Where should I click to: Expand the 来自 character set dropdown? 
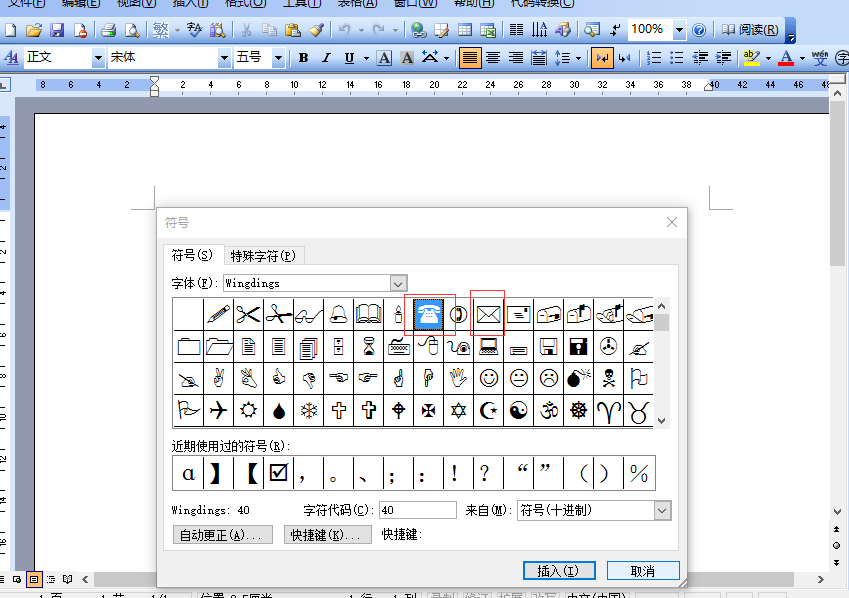[662, 510]
